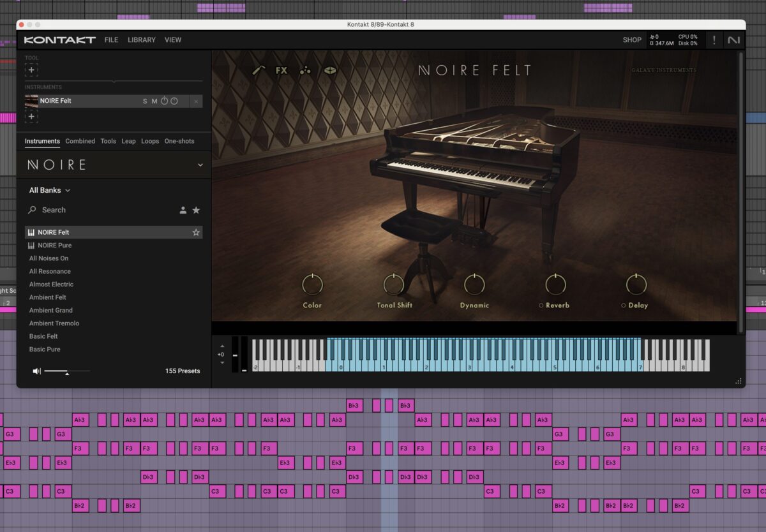Click the Dynamic knob
766x532 pixels.
click(474, 284)
